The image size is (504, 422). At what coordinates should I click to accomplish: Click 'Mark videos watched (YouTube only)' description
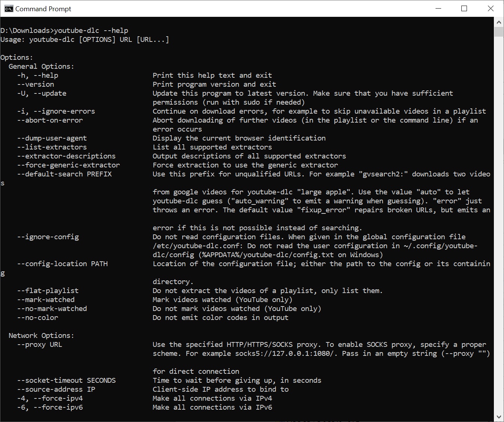[x=223, y=300]
